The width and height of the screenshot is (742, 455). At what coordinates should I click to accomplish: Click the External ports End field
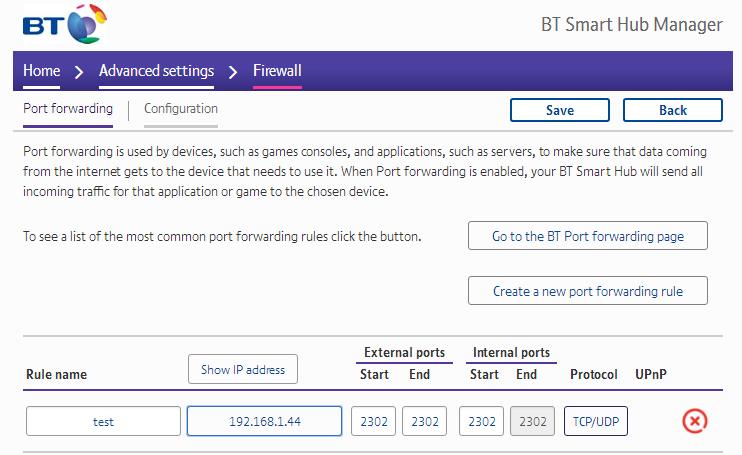(x=424, y=421)
